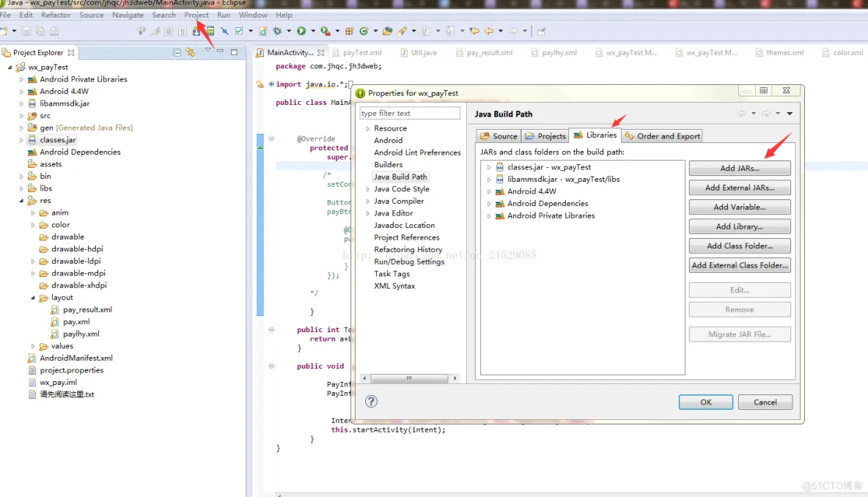This screenshot has height=497, width=868.
Task: Expand the classes.jar - wx_payTest library entry
Action: coord(489,167)
